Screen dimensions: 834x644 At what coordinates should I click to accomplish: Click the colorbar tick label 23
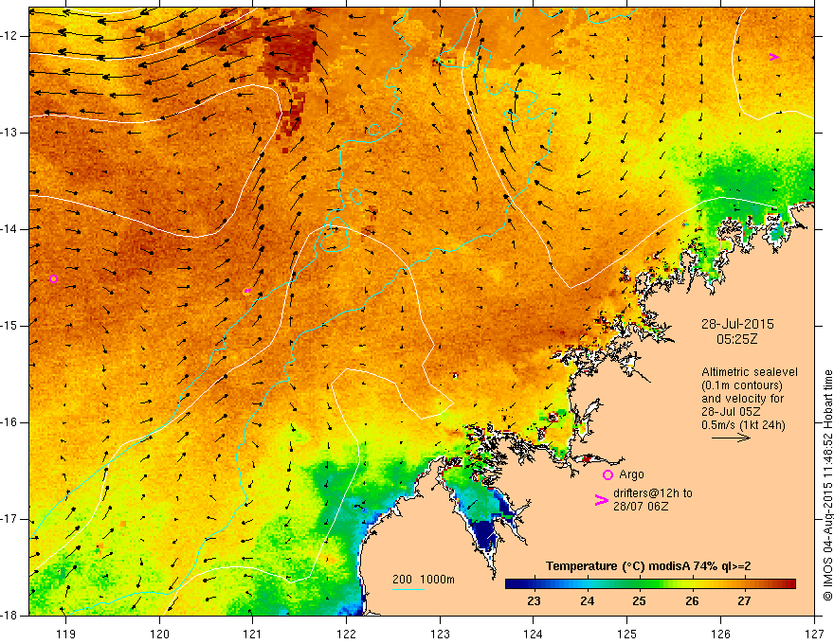[534, 601]
